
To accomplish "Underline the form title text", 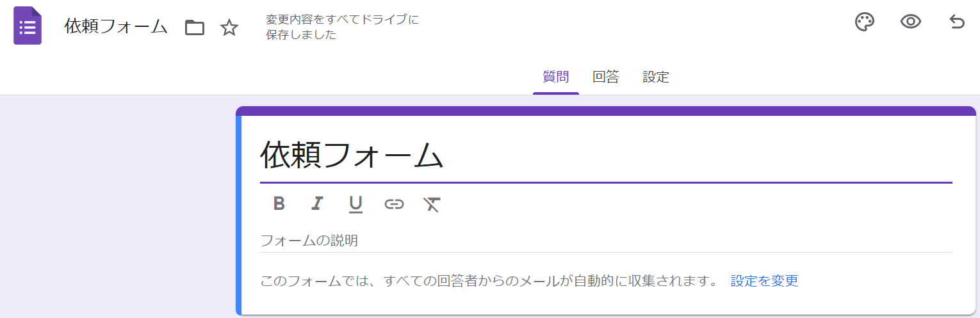I will pos(355,204).
